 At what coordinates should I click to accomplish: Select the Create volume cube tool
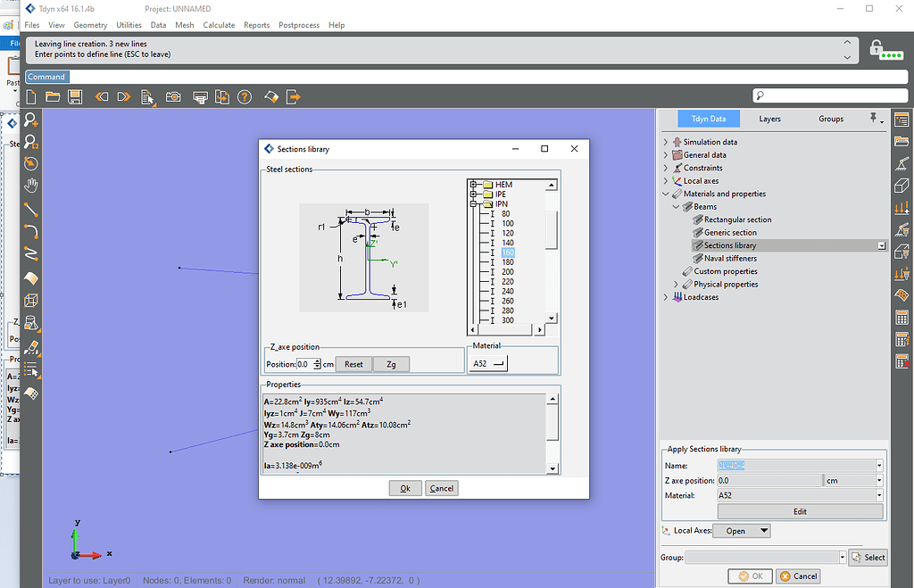31,300
